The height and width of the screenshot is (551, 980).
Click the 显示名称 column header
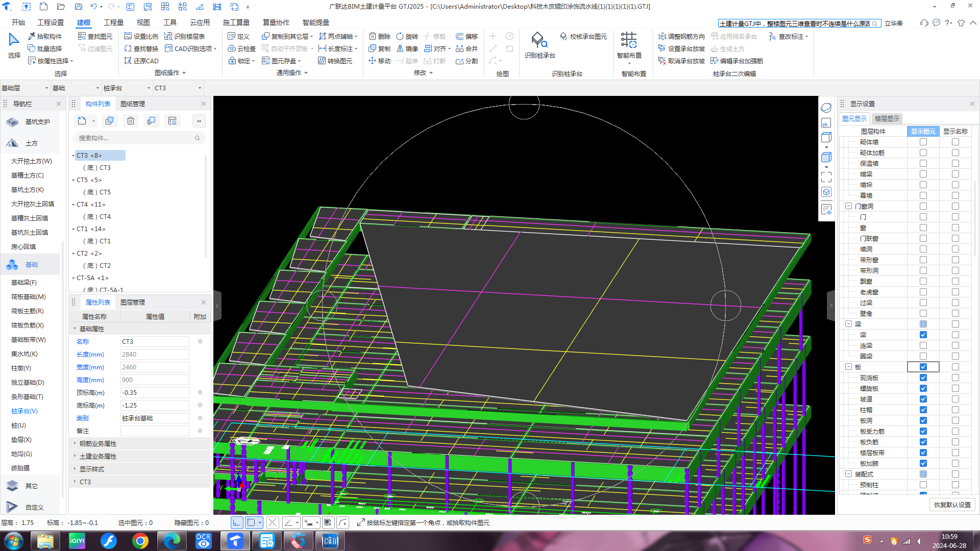(x=955, y=131)
